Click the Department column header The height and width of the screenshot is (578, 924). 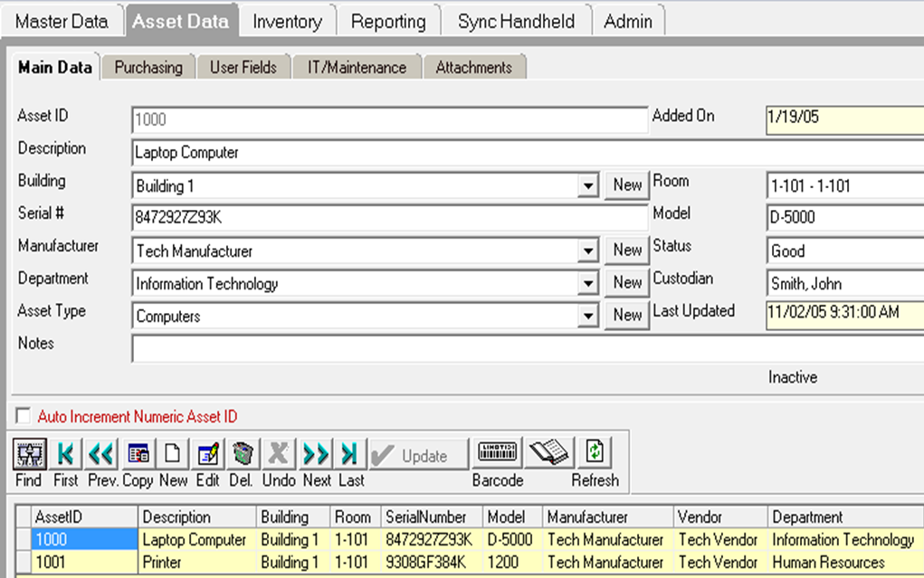[x=846, y=516]
